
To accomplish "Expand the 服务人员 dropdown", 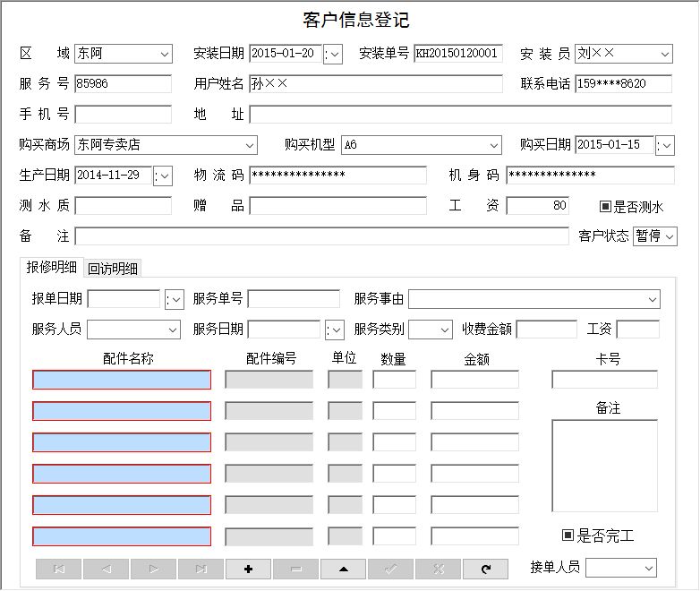I will (x=173, y=330).
